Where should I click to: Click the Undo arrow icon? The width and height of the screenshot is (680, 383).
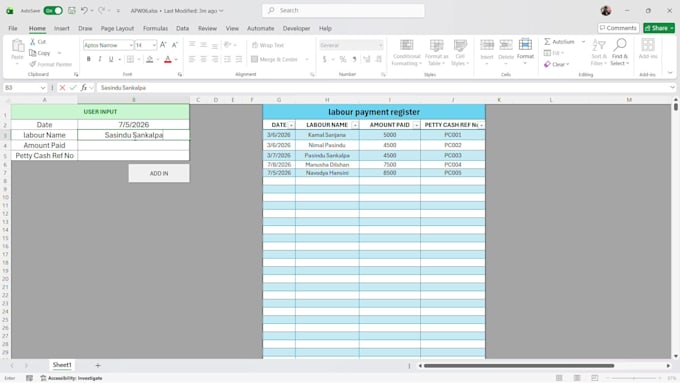[x=84, y=10]
